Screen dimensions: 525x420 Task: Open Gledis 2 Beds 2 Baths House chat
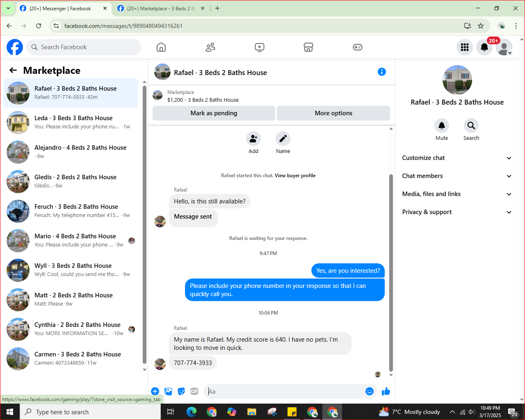[x=71, y=182]
